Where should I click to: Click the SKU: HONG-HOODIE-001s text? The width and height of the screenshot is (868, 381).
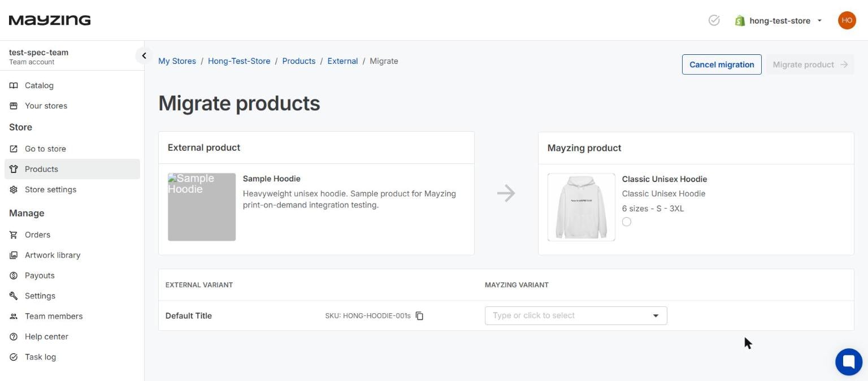[368, 315]
